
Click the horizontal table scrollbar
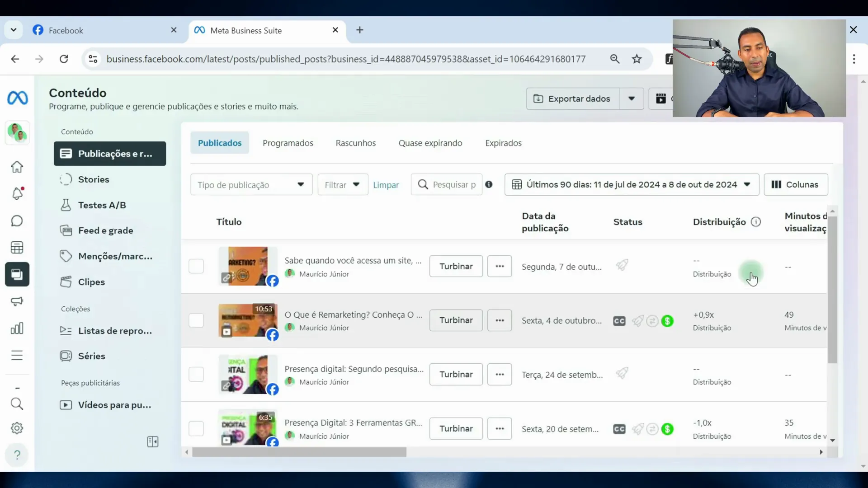(x=299, y=452)
